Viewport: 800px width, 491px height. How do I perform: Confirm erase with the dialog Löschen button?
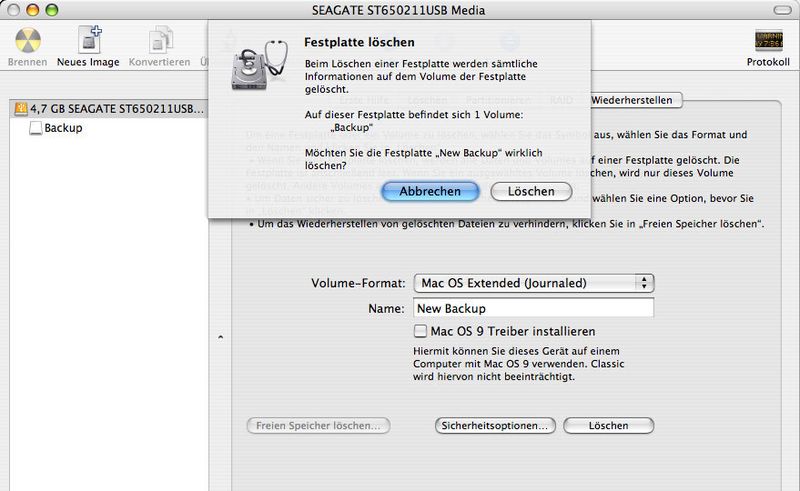point(531,191)
